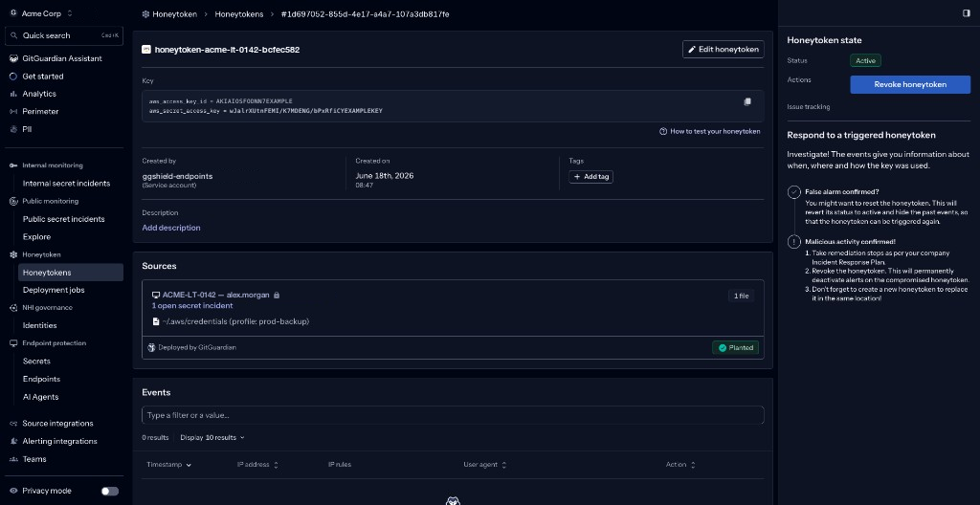
Task: Focus the Quick search field
Action: (64, 35)
